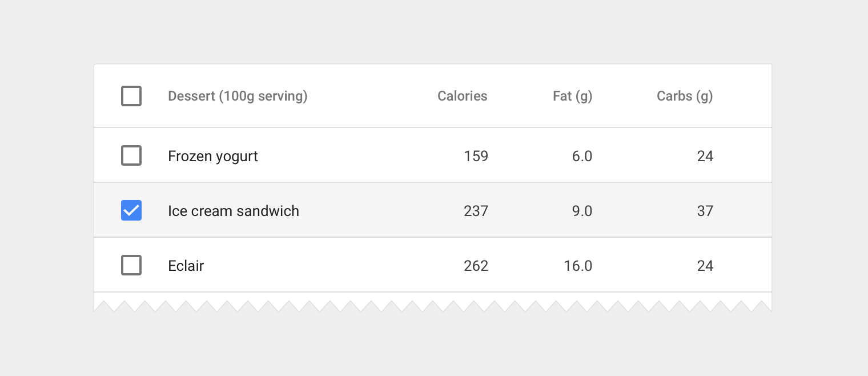The height and width of the screenshot is (376, 868).
Task: Click the Dessert (100g serving) column header
Action: 238,96
